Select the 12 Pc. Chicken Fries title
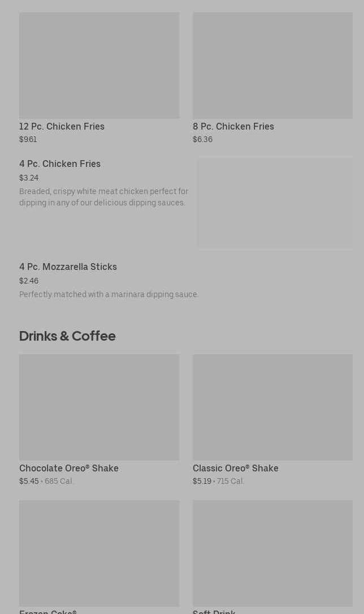This screenshot has width=364, height=614. click(62, 126)
